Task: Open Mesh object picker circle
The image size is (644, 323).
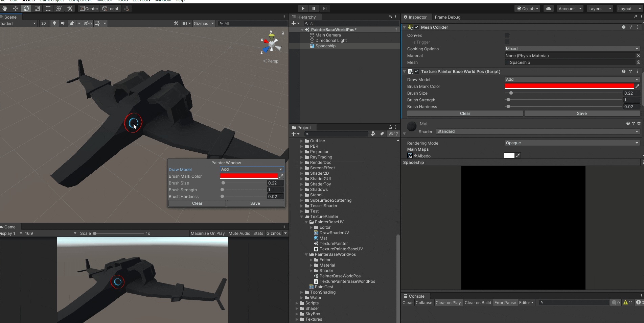Action: point(639,62)
